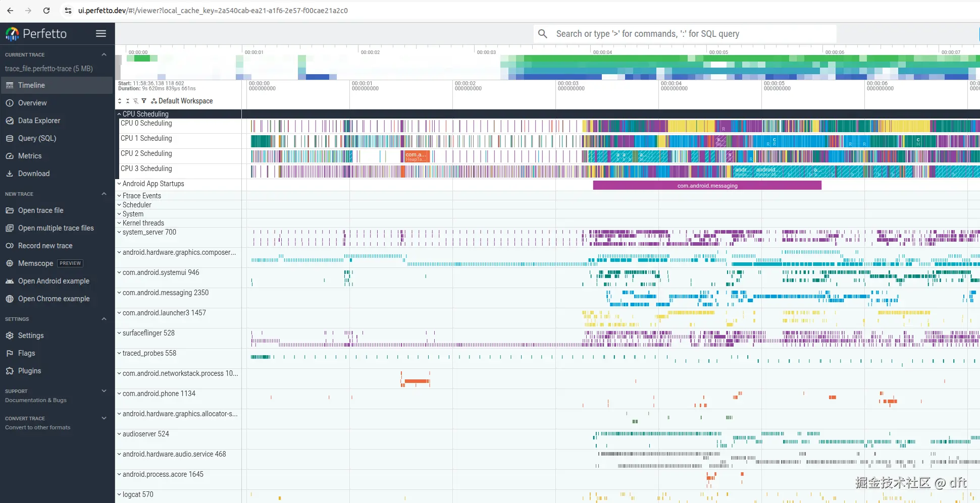Click the search magnifier icon
This screenshot has height=503, width=980.
(x=543, y=34)
